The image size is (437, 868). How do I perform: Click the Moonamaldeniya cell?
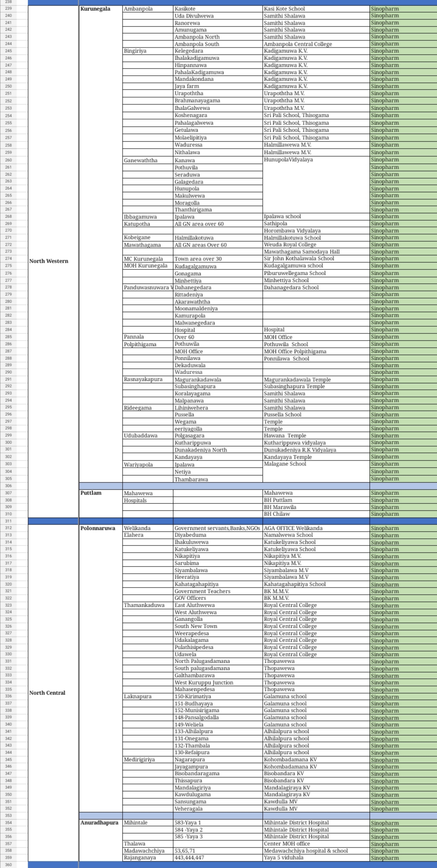(218, 308)
